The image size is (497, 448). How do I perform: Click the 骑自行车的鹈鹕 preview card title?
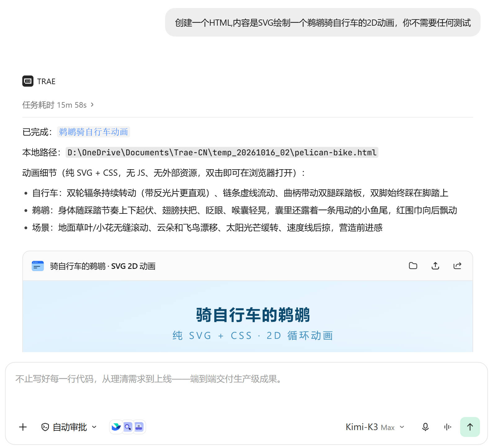click(x=102, y=266)
